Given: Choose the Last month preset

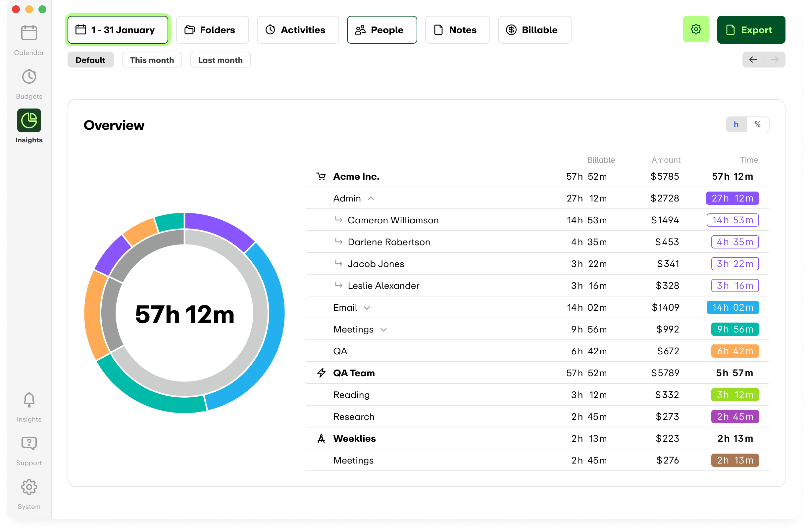Looking at the screenshot, I should [x=220, y=60].
